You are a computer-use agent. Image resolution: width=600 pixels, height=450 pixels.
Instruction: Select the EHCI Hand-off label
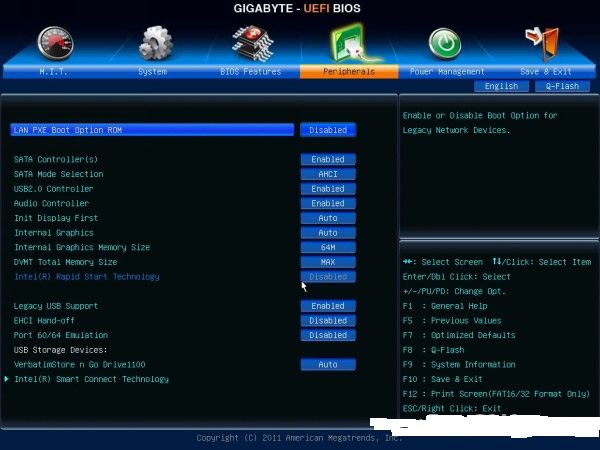pos(44,321)
